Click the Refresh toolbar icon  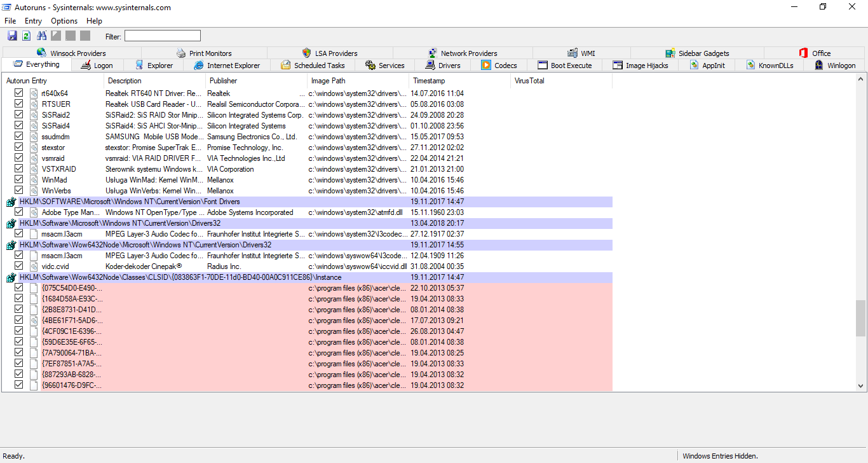point(27,36)
